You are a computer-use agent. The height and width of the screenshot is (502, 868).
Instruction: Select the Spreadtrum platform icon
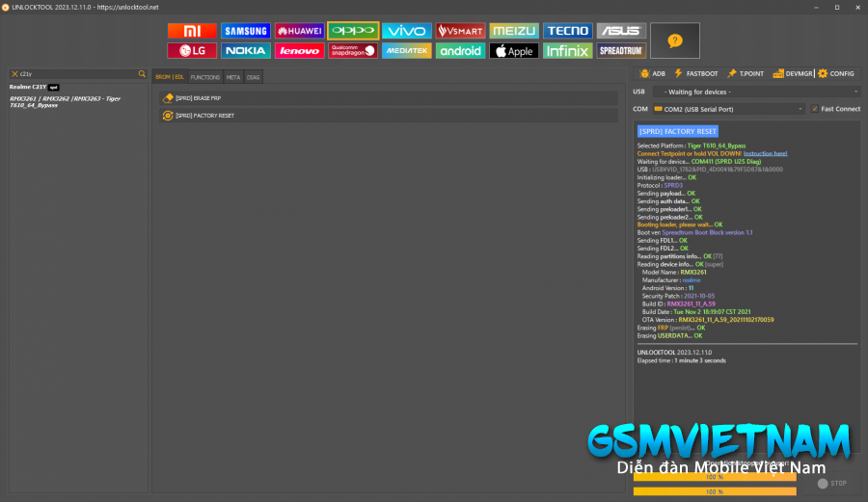pos(621,51)
